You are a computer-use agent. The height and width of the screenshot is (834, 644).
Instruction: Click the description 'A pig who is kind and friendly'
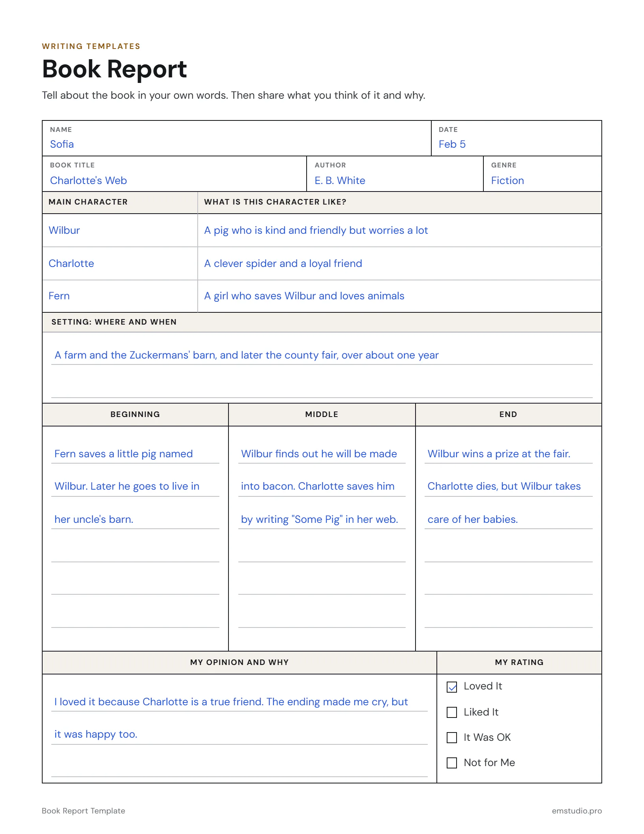pos(400,230)
